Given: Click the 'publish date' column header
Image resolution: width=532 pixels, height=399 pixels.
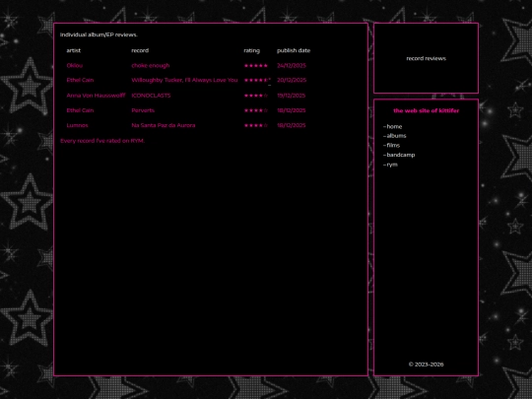Looking at the screenshot, I should point(294,50).
